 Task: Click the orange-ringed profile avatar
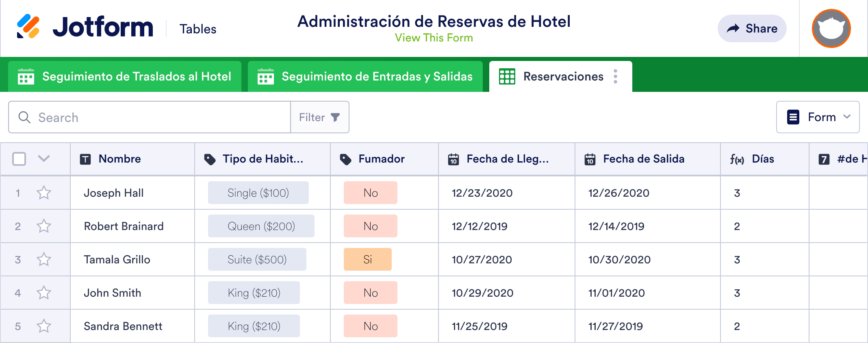point(831,28)
